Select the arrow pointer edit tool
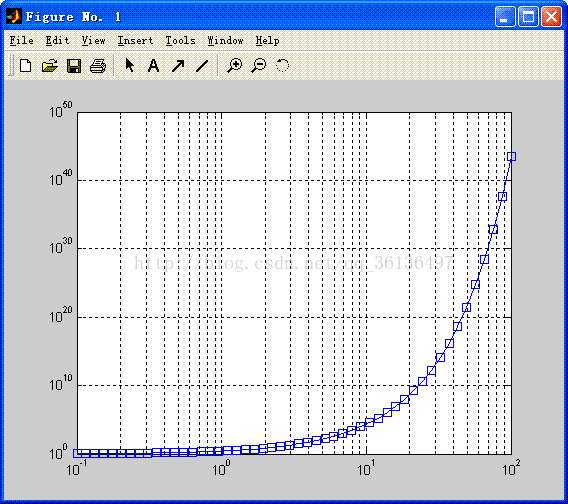The image size is (568, 504). pyautogui.click(x=129, y=66)
